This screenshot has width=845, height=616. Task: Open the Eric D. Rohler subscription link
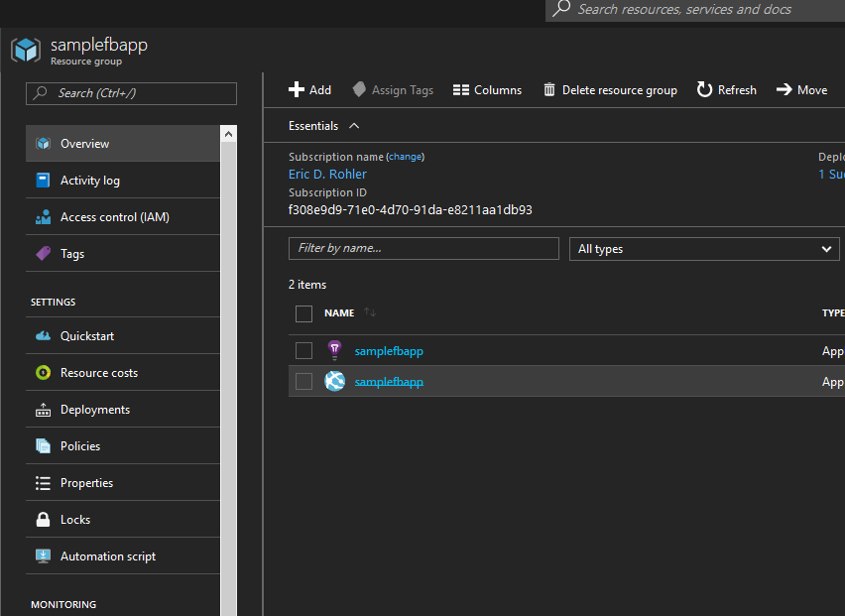(x=327, y=174)
